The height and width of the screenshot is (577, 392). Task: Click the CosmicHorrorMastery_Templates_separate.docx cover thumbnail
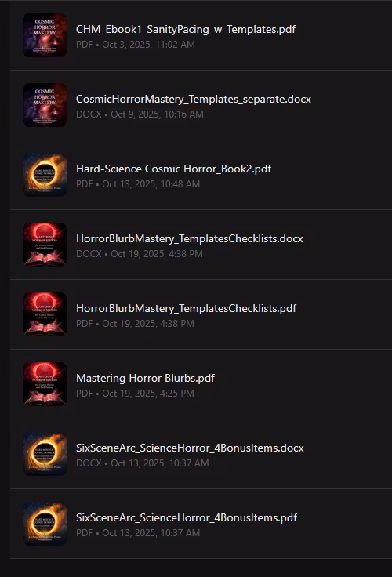pos(45,105)
